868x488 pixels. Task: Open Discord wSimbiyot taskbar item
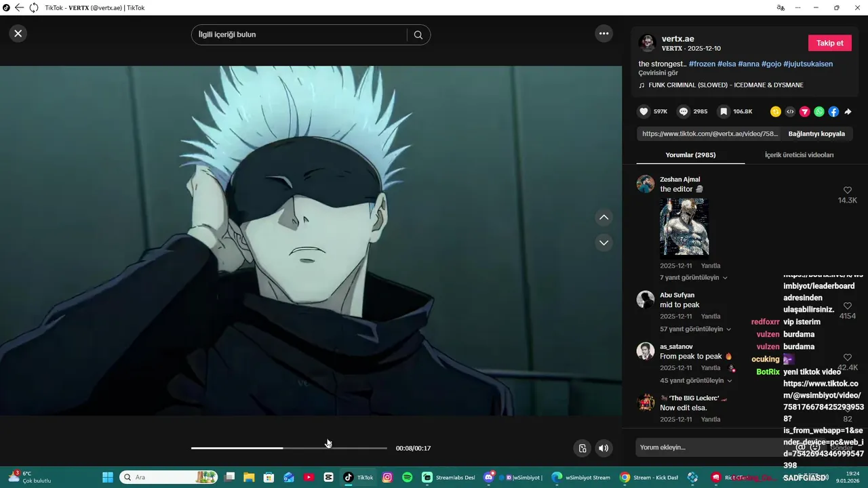click(513, 477)
